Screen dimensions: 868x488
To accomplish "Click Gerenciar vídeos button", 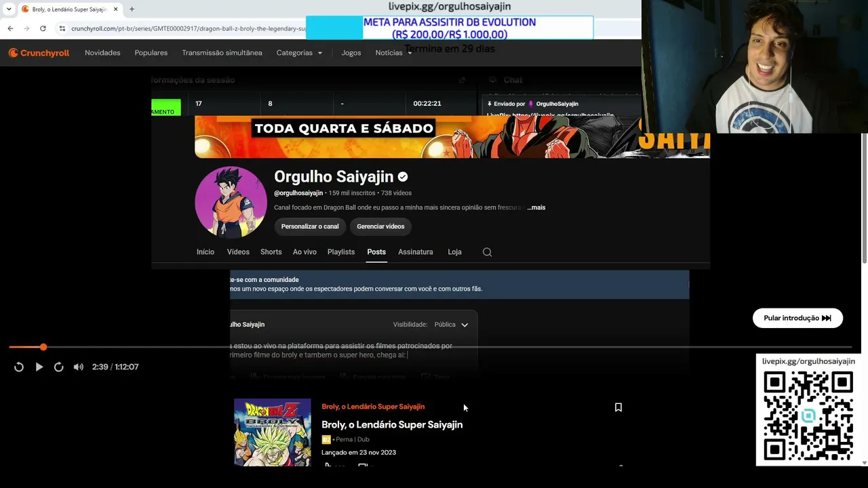I will tap(380, 226).
